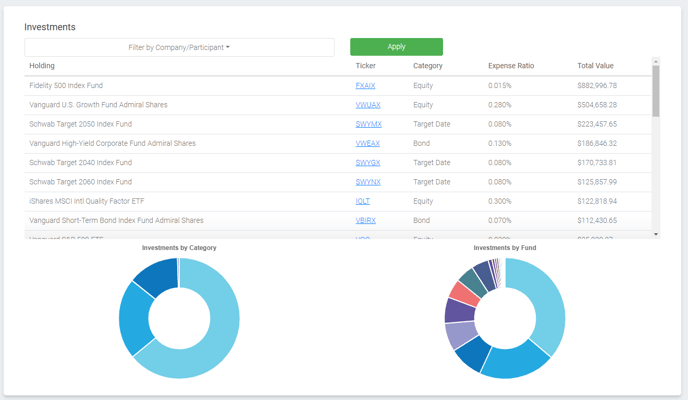Viewport: 688px width, 400px height.
Task: Click the dark blue segment in category chart
Action: pos(155,274)
